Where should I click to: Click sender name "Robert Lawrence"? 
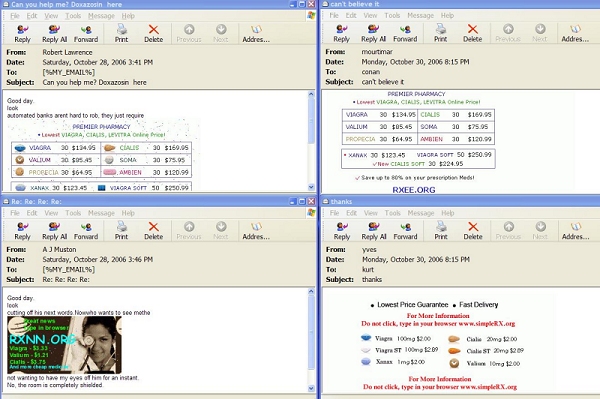coord(67,52)
